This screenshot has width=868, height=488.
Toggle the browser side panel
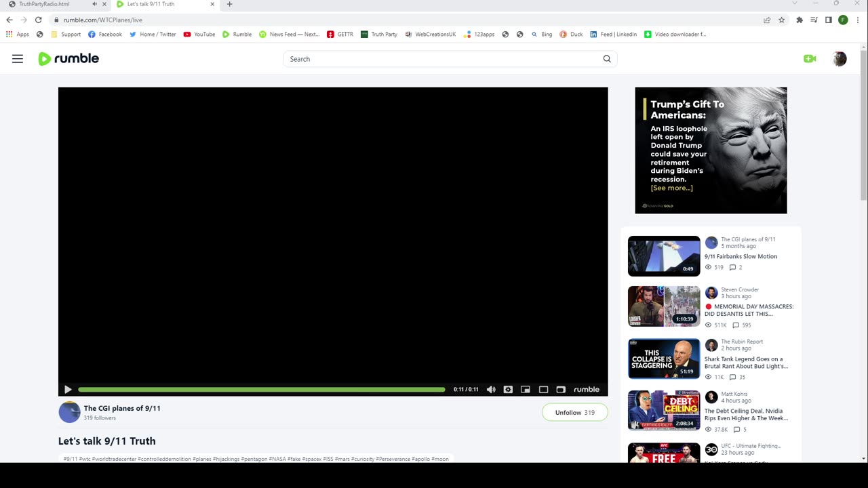click(x=829, y=20)
